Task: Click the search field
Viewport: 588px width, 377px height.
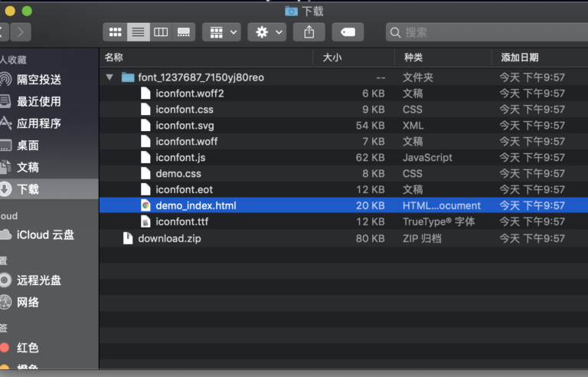Action: (487, 32)
